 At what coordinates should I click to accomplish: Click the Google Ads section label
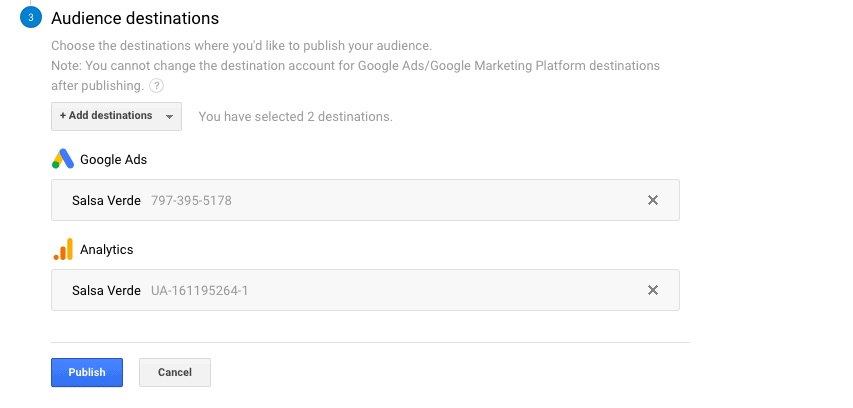coord(114,160)
